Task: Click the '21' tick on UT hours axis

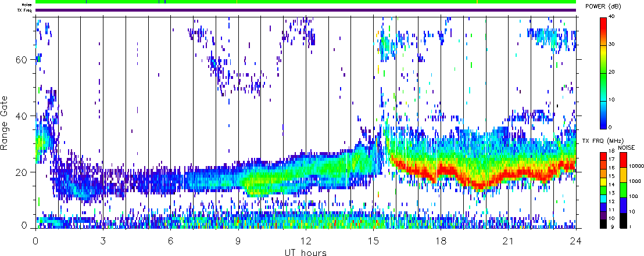Action: (x=509, y=240)
